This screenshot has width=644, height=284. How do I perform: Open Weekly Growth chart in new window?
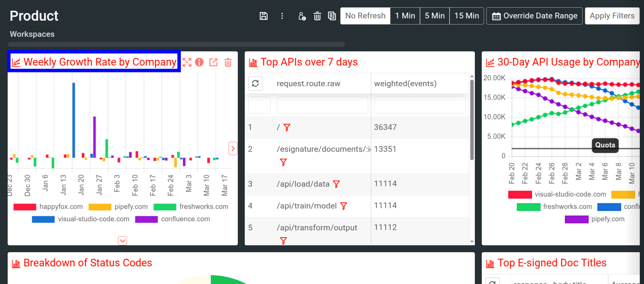coord(213,62)
